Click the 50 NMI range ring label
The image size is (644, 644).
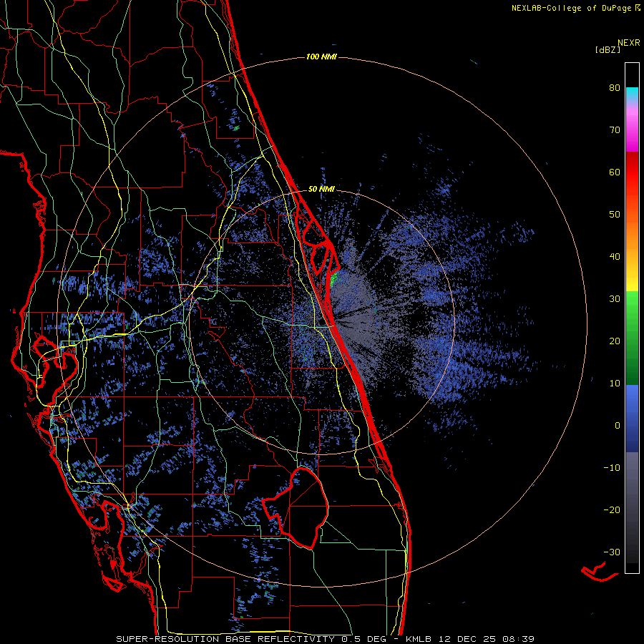tap(321, 189)
